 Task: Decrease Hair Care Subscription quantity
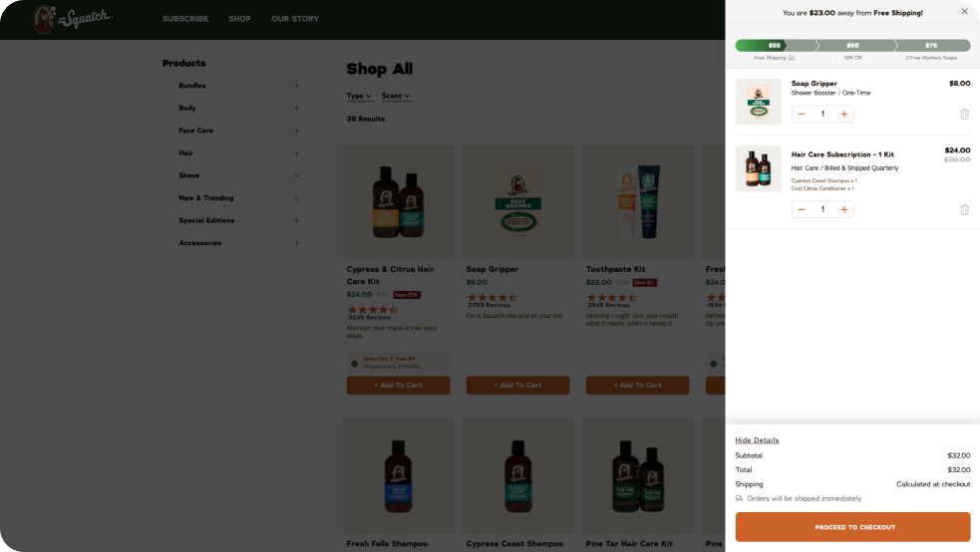pos(802,210)
